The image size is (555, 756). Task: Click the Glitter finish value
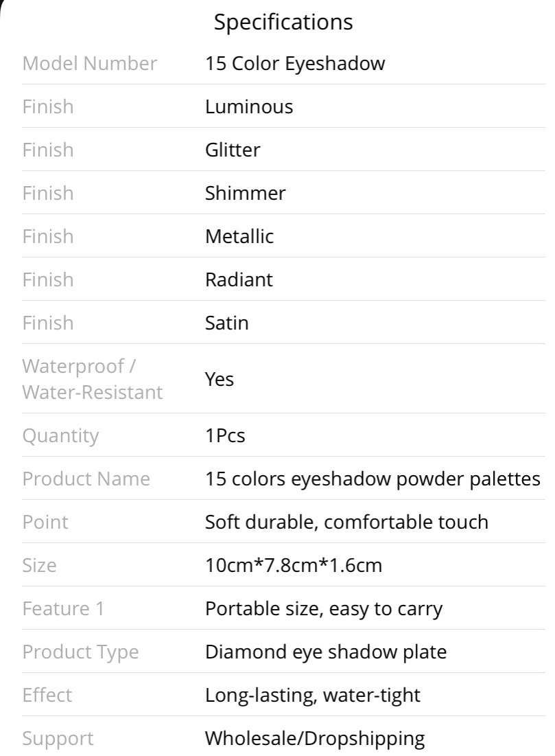(x=232, y=150)
